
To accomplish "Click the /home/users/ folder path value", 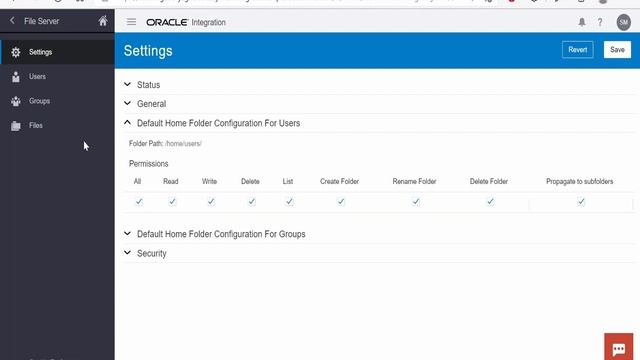I will tap(183, 144).
